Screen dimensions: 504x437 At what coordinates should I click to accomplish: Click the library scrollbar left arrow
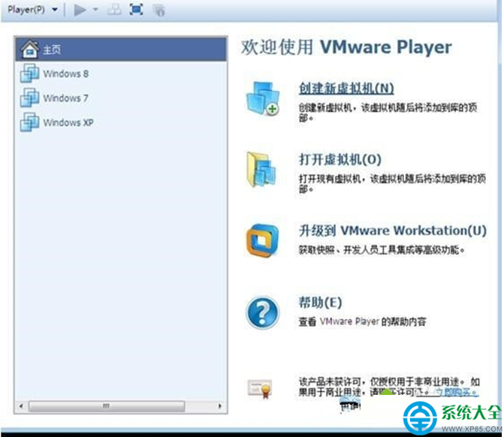pos(21,405)
